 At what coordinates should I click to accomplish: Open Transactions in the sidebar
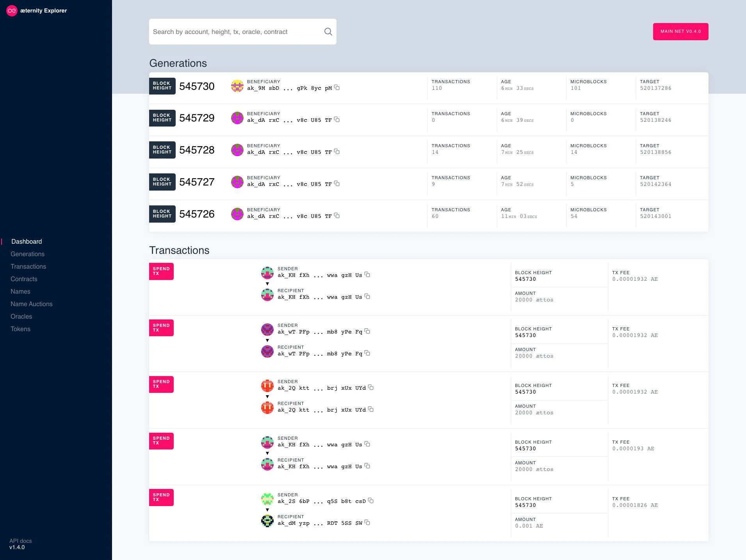pyautogui.click(x=28, y=267)
